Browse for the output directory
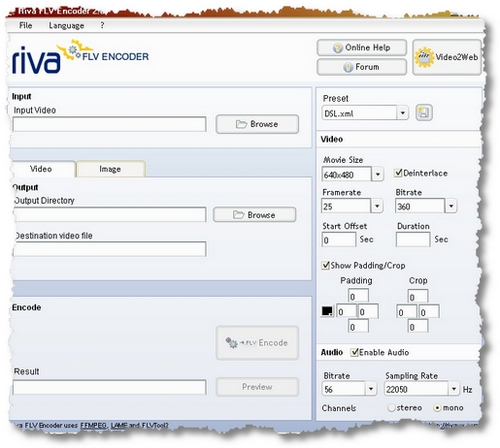Screen dimensions: 500x448 [254, 215]
